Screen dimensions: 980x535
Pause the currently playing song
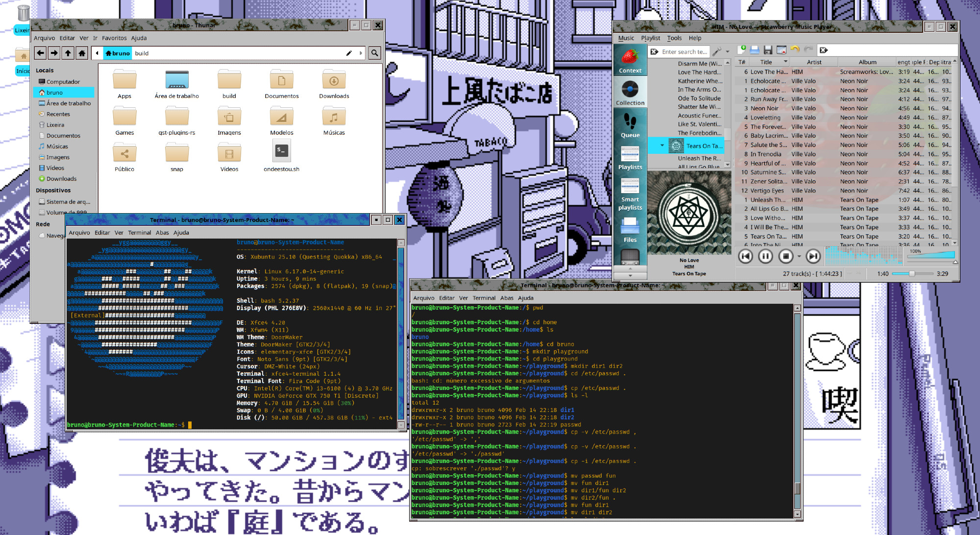point(765,256)
